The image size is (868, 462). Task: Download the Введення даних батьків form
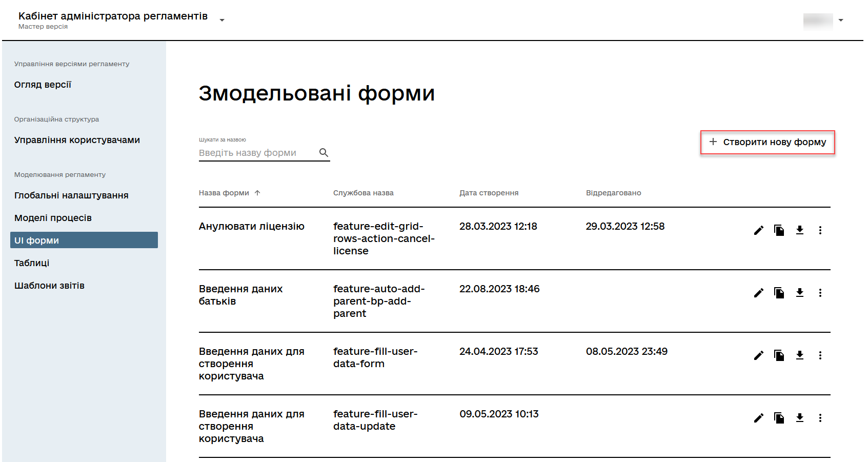800,293
